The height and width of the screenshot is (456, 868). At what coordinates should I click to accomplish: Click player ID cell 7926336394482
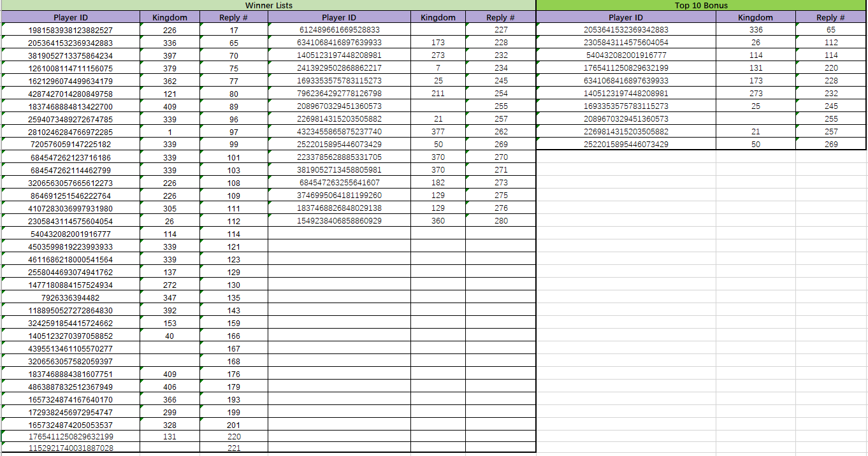[x=70, y=298]
